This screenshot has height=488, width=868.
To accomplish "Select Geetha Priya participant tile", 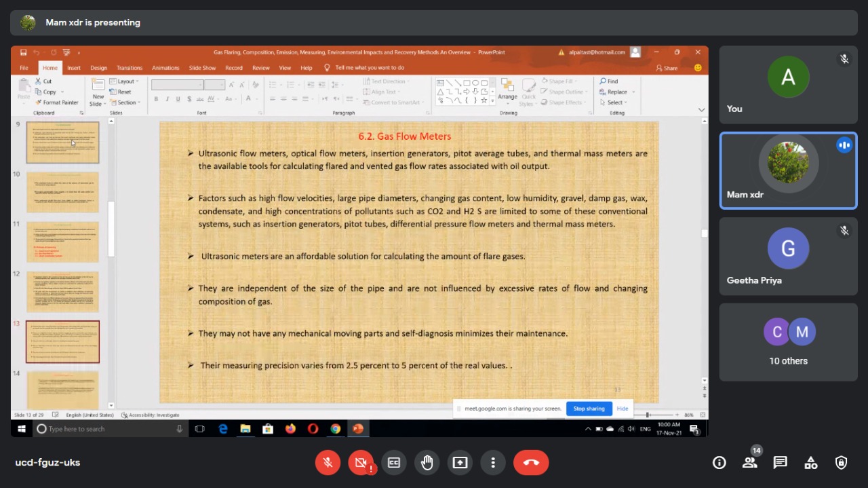I will (788, 256).
